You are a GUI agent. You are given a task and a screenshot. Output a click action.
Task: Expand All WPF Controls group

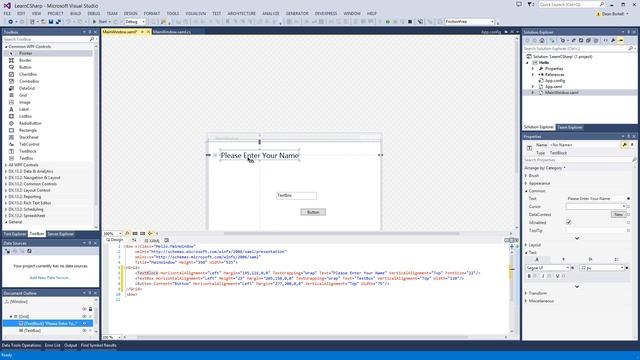click(x=6, y=165)
